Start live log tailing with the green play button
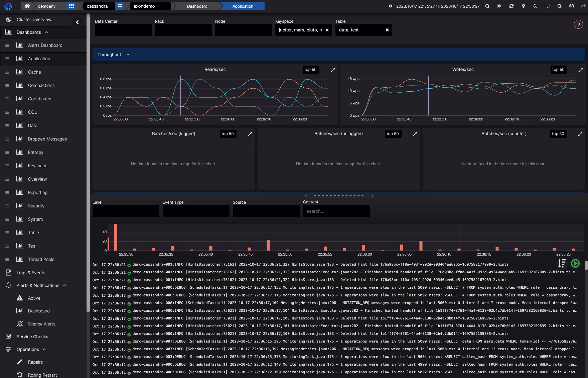588x378 pixels. 575,264
